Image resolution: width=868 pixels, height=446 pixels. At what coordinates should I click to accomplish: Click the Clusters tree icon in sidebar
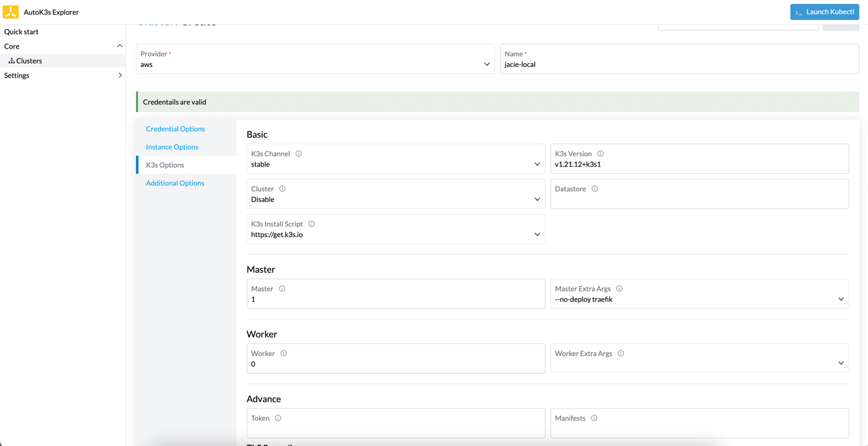12,61
